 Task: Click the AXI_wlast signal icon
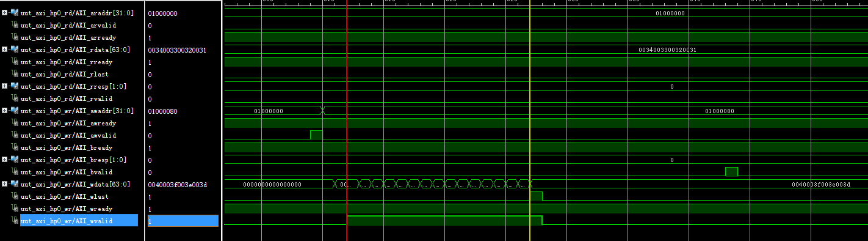click(15, 196)
